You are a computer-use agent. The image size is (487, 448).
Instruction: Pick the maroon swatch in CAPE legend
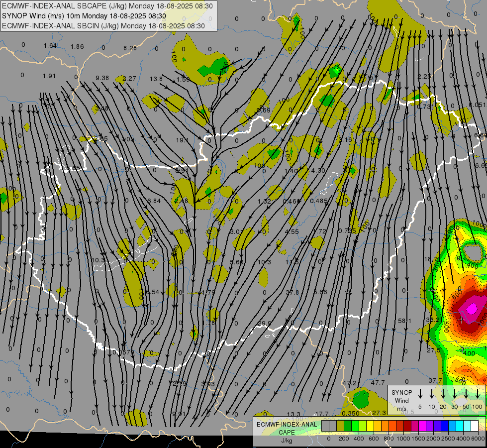407,426
